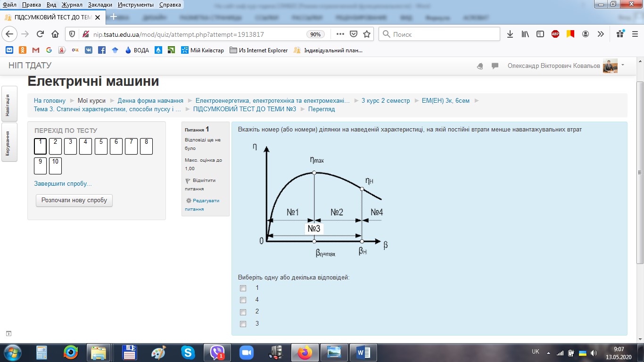Open the tracking protection shield icon

pos(72,34)
